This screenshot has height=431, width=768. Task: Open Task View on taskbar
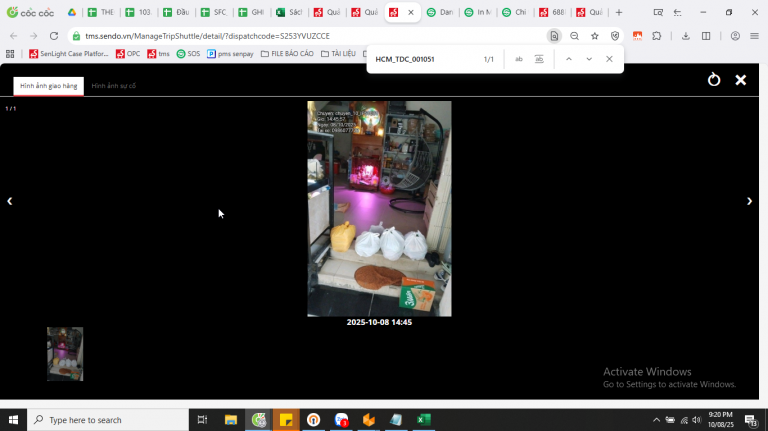click(202, 420)
